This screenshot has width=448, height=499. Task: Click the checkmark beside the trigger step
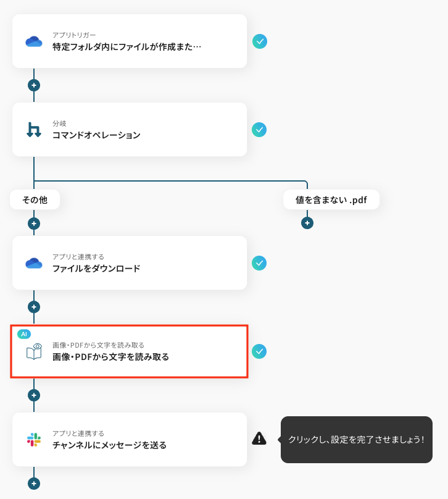pyautogui.click(x=260, y=41)
